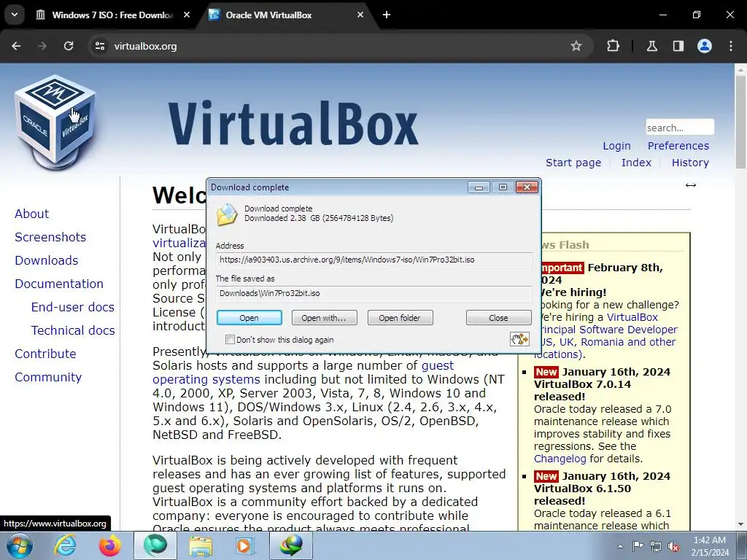Open the History link

tap(690, 163)
